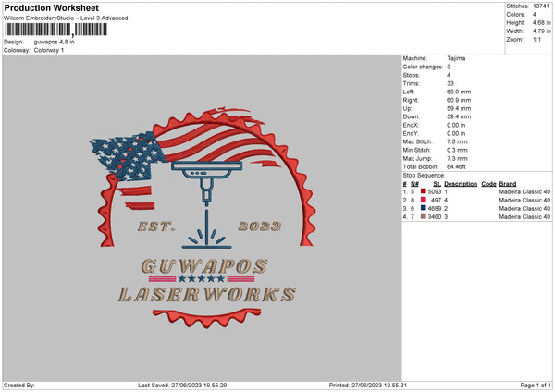Click the 'Colorway 1' value
Image resolution: width=555 pixels, height=392 pixels.
pos(49,50)
